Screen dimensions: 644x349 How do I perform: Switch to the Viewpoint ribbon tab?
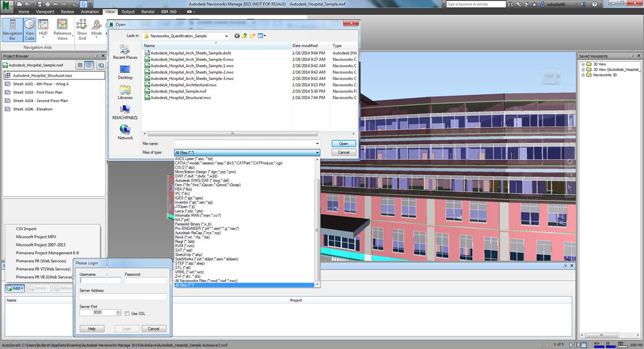(45, 12)
